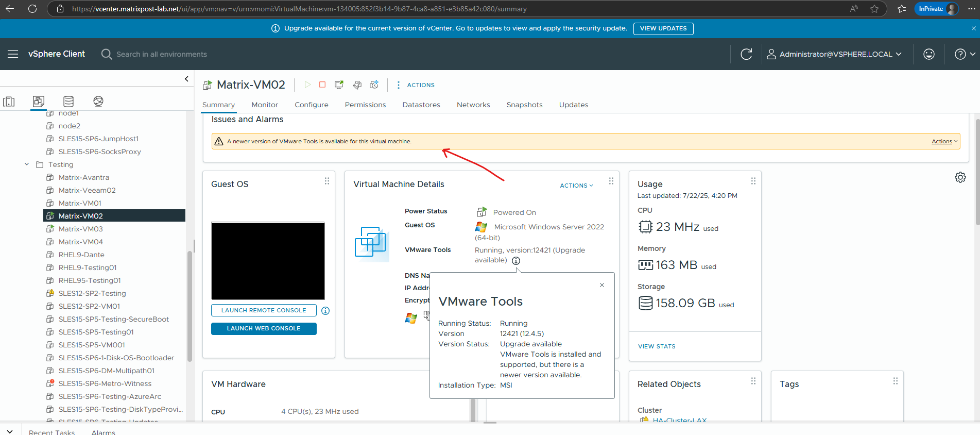The height and width of the screenshot is (435, 980).
Task: Open the edit settings icon next to Matrix-VM02
Action: click(x=357, y=85)
